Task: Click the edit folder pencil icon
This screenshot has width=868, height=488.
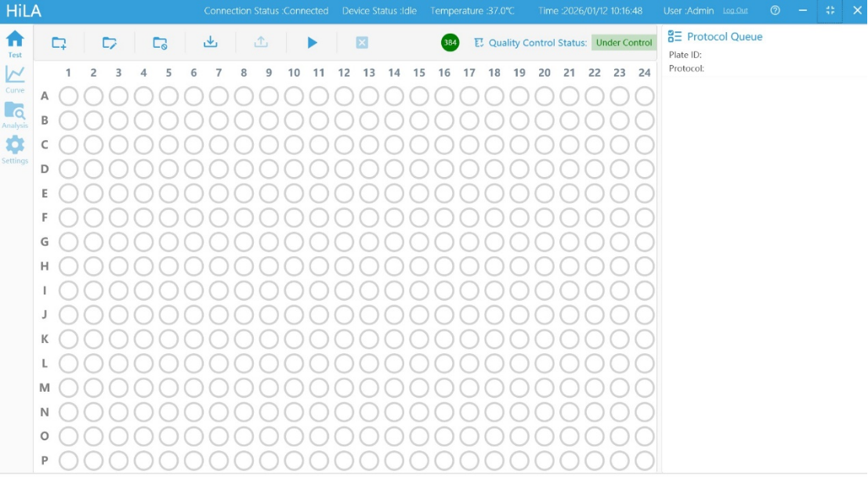Action: [x=110, y=43]
